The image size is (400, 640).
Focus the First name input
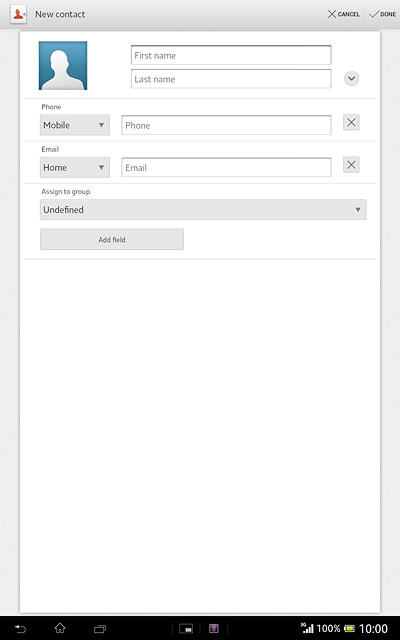pyautogui.click(x=231, y=55)
